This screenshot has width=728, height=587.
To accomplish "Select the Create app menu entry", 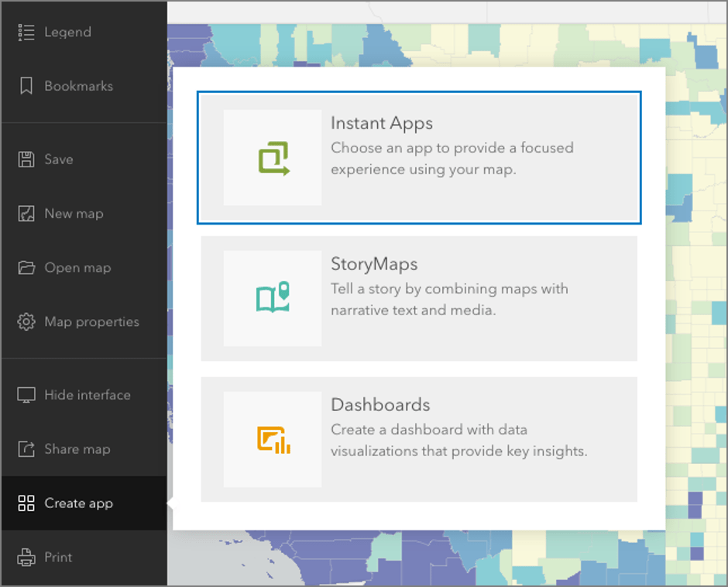I will pos(74,503).
